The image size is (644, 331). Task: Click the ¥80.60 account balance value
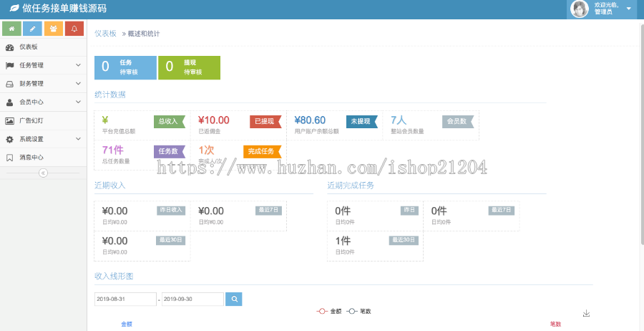coord(310,120)
